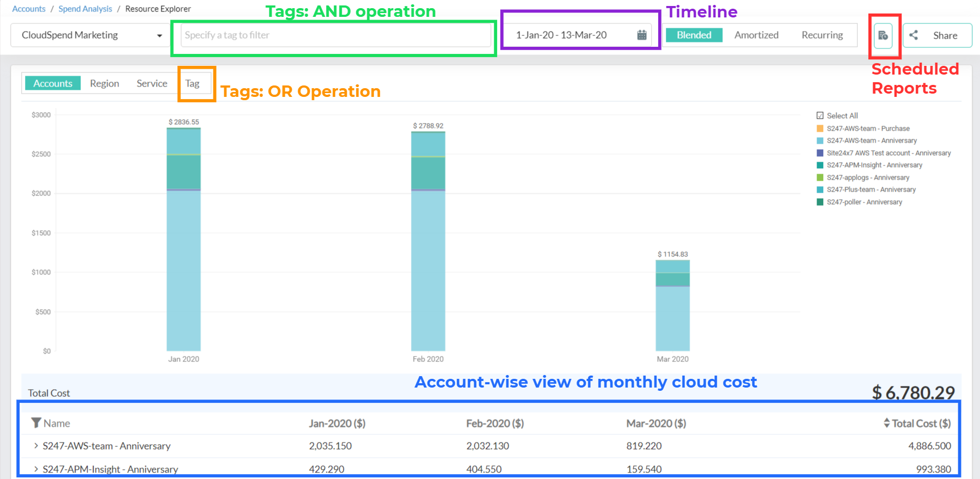This screenshot has height=479, width=980.
Task: Expand the S247-APM-Insight - Anniversary row
Action: point(36,469)
